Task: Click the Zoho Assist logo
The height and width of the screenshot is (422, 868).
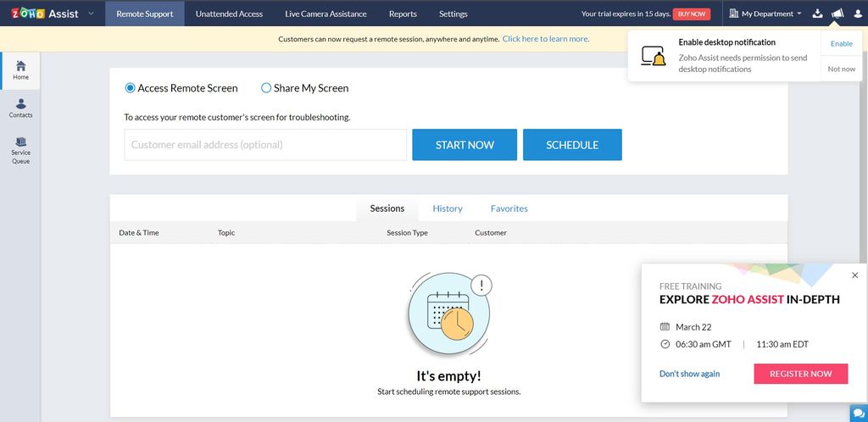Action: tap(45, 14)
